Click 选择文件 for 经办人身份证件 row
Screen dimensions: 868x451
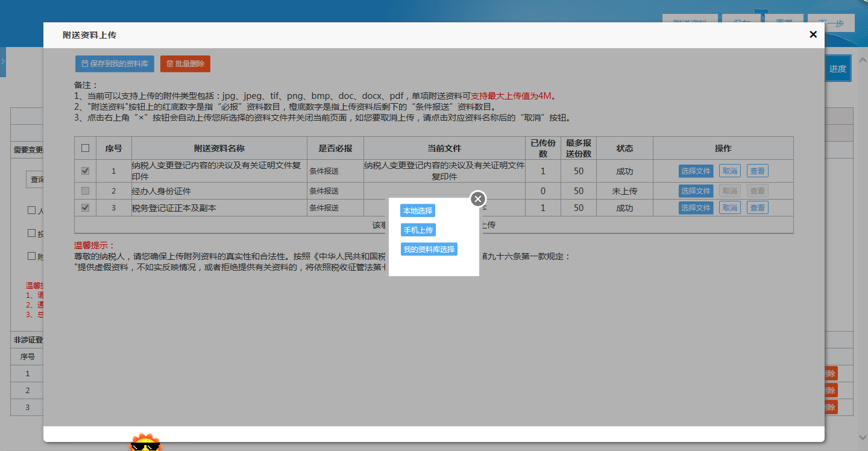point(696,191)
